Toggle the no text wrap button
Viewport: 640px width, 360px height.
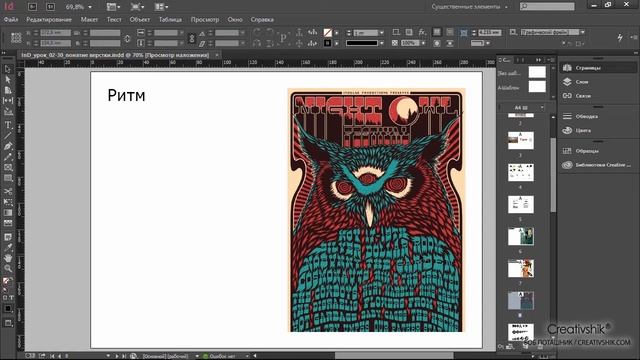437,32
